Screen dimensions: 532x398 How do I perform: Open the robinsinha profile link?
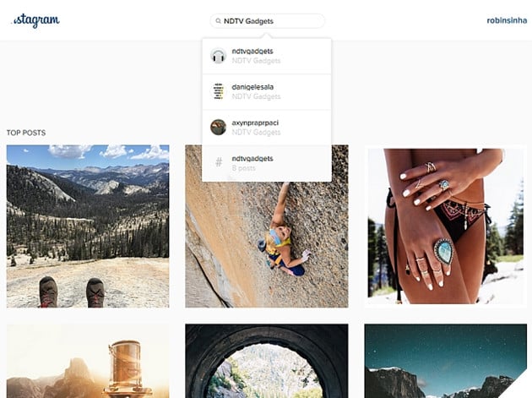(507, 21)
